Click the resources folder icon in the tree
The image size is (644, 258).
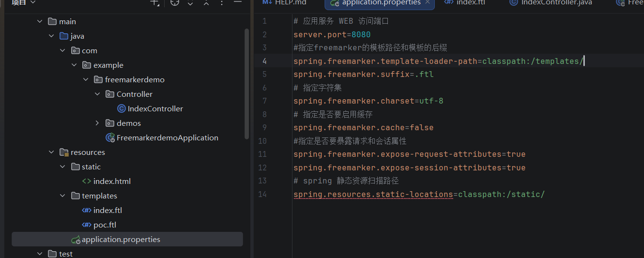tap(64, 152)
